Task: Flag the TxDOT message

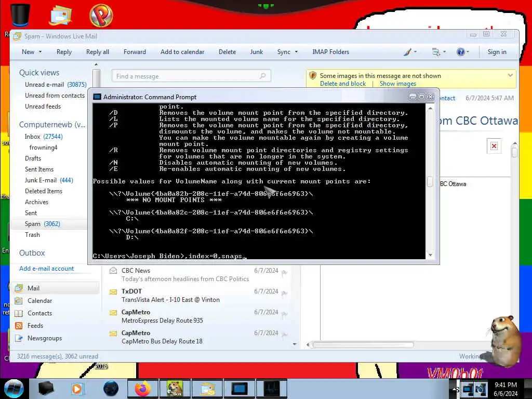Action: click(284, 293)
